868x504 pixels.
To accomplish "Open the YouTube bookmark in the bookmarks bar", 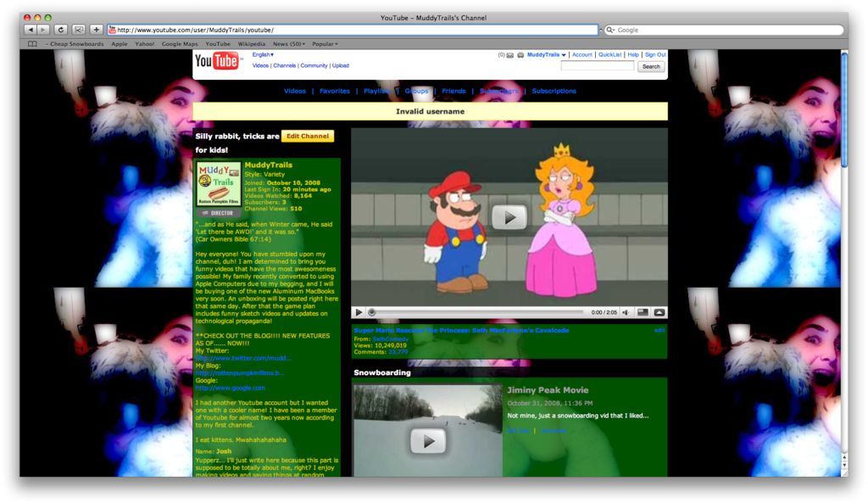I will click(218, 44).
